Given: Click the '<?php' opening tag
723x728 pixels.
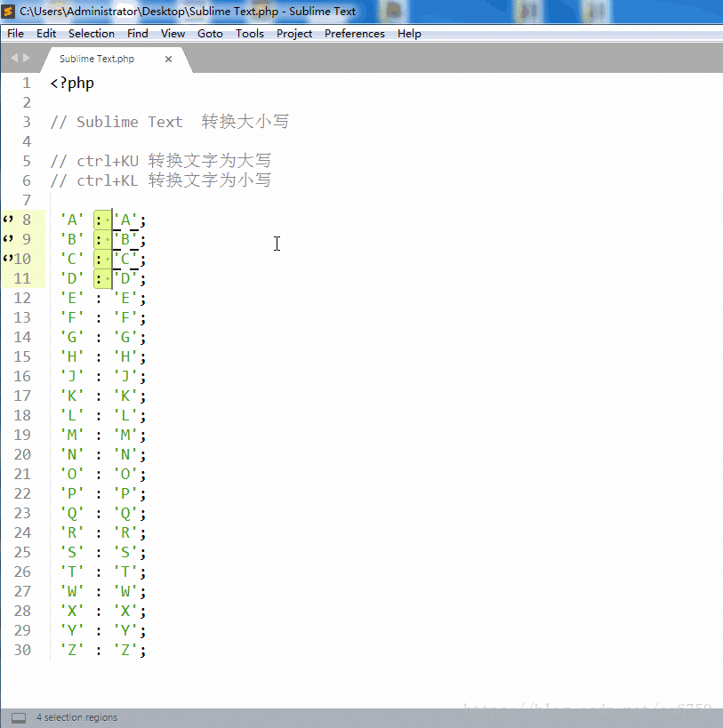Looking at the screenshot, I should pos(72,83).
